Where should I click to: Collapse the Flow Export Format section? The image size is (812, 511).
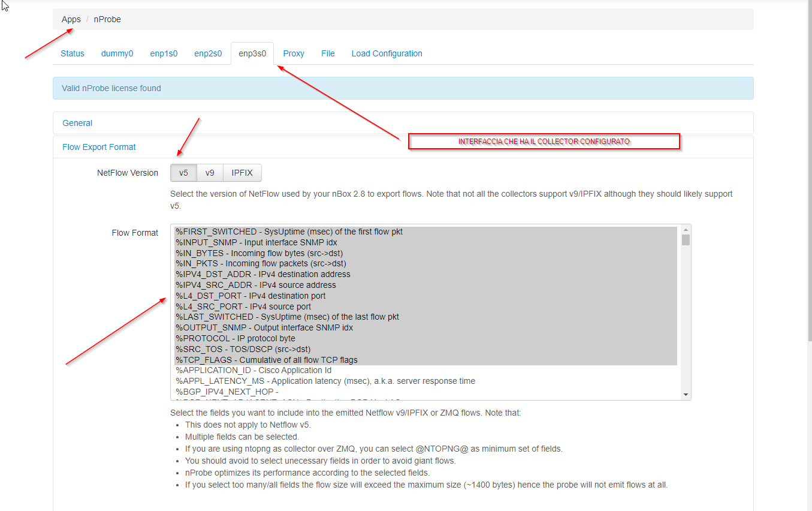pos(99,147)
